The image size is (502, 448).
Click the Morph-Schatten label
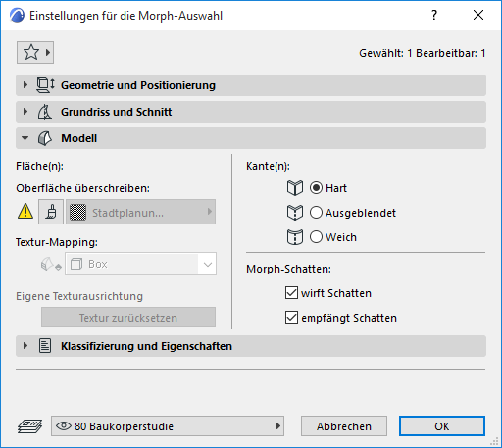point(288,269)
